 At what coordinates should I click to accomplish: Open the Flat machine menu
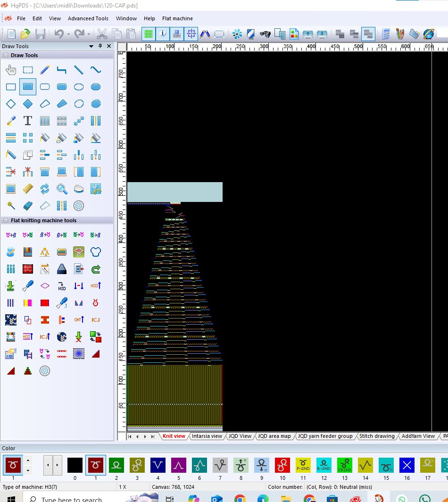point(177,18)
